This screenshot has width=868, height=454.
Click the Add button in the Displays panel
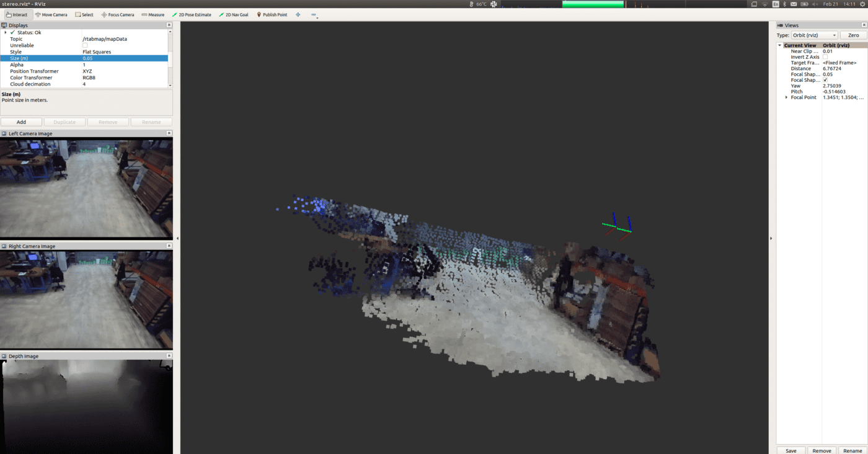click(21, 122)
